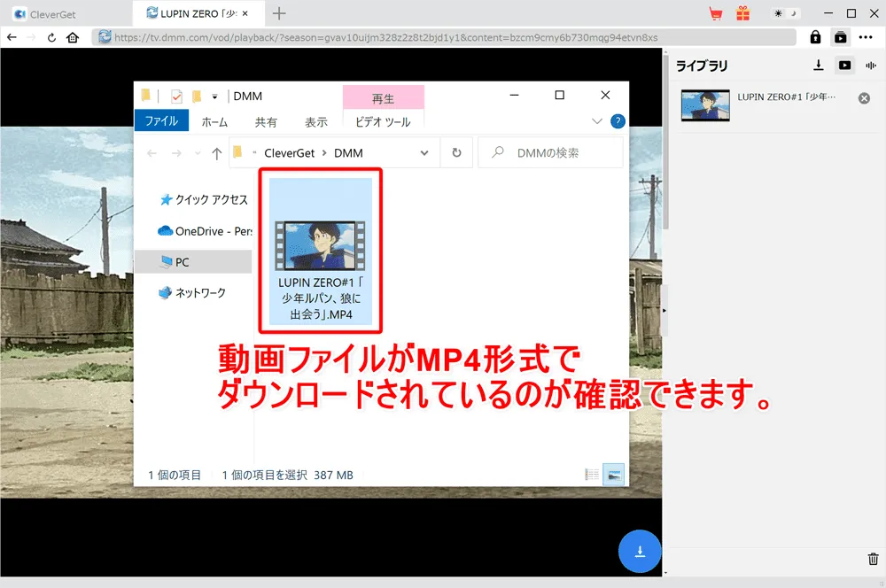The width and height of the screenshot is (886, 588).
Task: Open recent locations dropdown in Explorer
Action: 198,153
